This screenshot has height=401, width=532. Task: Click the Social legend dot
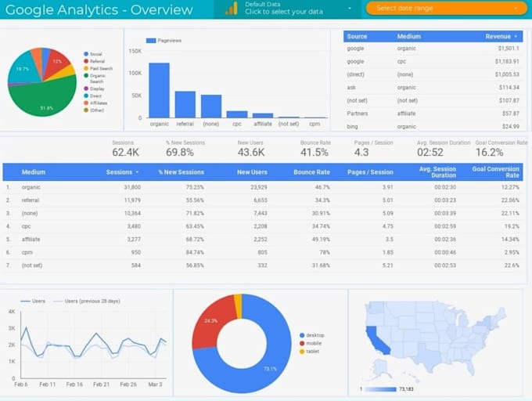point(86,54)
